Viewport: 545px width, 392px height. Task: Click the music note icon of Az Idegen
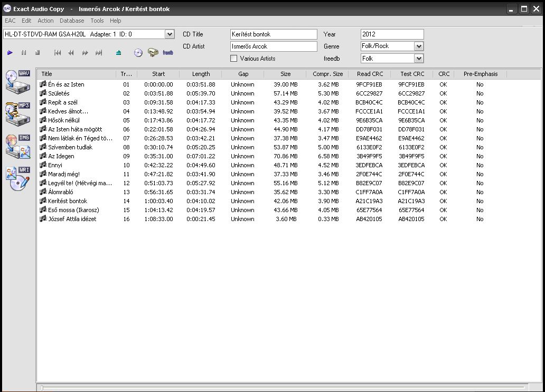[43, 156]
